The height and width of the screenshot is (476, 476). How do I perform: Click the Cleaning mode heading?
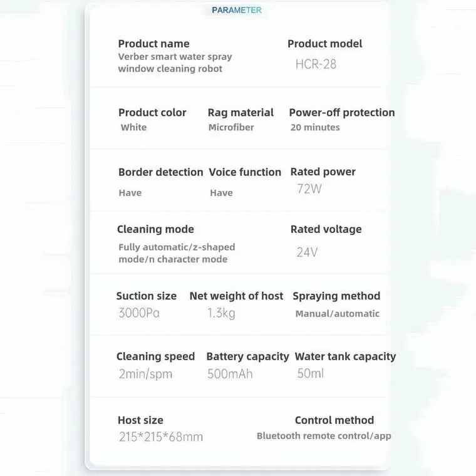pyautogui.click(x=155, y=229)
